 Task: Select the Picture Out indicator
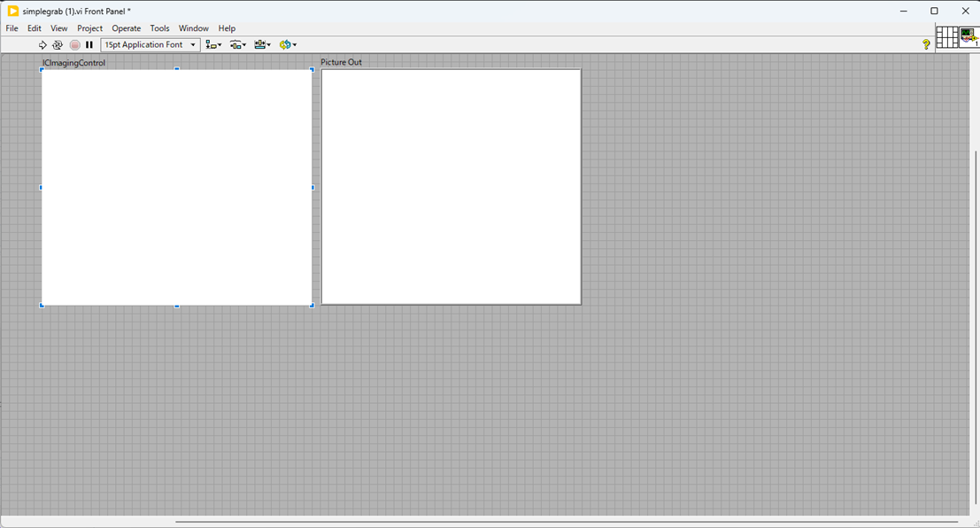pyautogui.click(x=451, y=187)
